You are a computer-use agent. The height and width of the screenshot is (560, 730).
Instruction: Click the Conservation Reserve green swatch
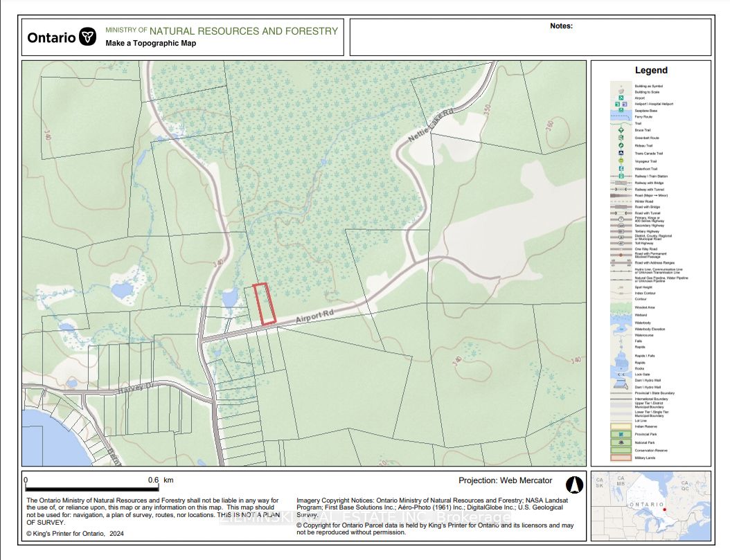pyautogui.click(x=621, y=450)
